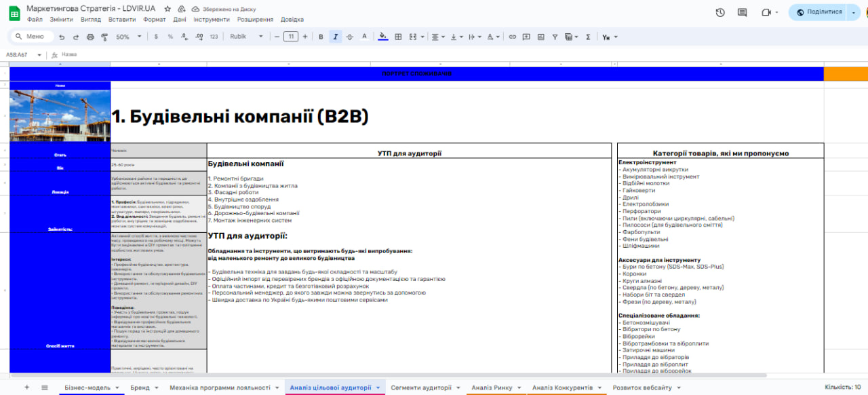Open the text wrapping dropdown

point(475,37)
